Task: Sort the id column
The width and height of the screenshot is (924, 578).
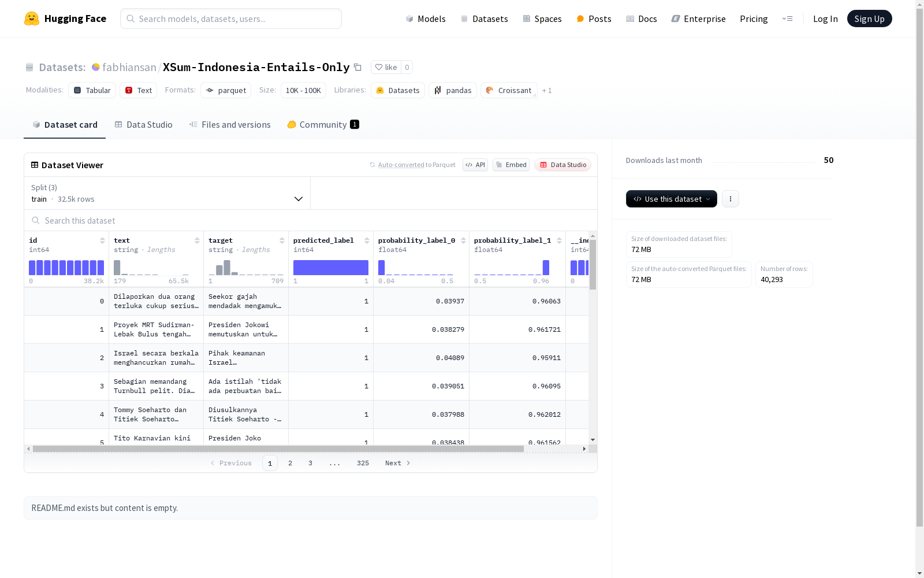Action: [102, 240]
